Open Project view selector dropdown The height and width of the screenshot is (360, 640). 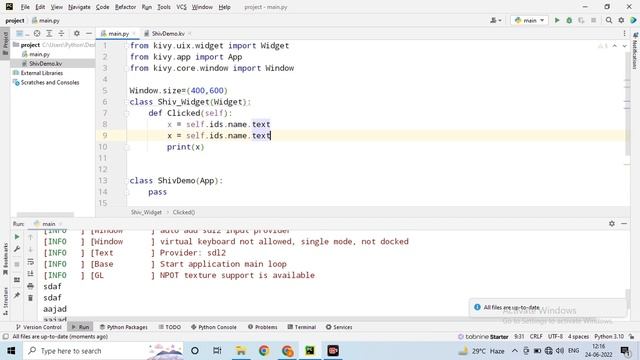(x=21, y=33)
